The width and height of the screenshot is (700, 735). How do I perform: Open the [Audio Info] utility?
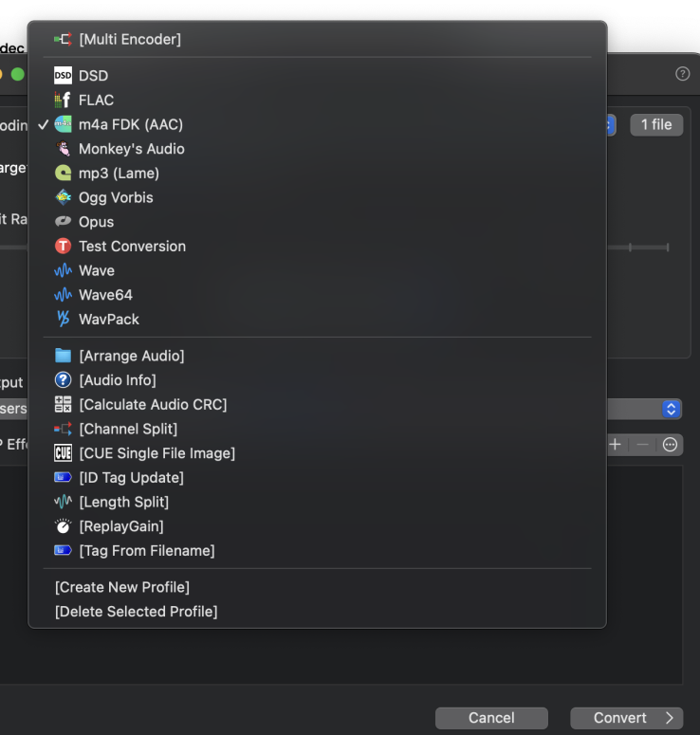tap(317, 380)
